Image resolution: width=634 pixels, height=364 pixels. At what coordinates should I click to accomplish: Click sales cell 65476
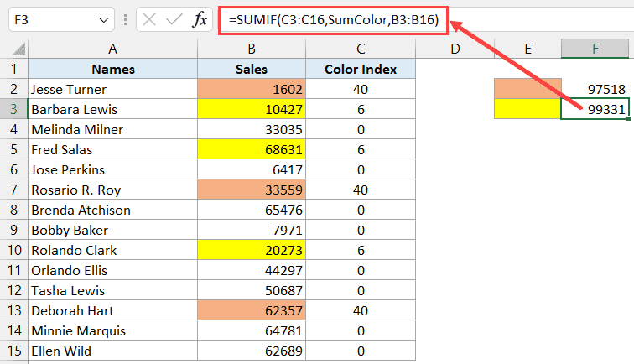252,210
